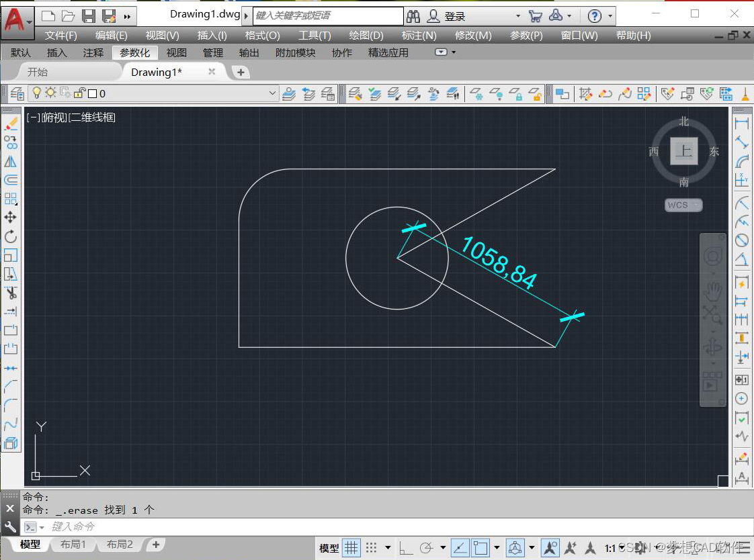Expand the Quick Access toolbar overflow arrows

click(x=128, y=17)
